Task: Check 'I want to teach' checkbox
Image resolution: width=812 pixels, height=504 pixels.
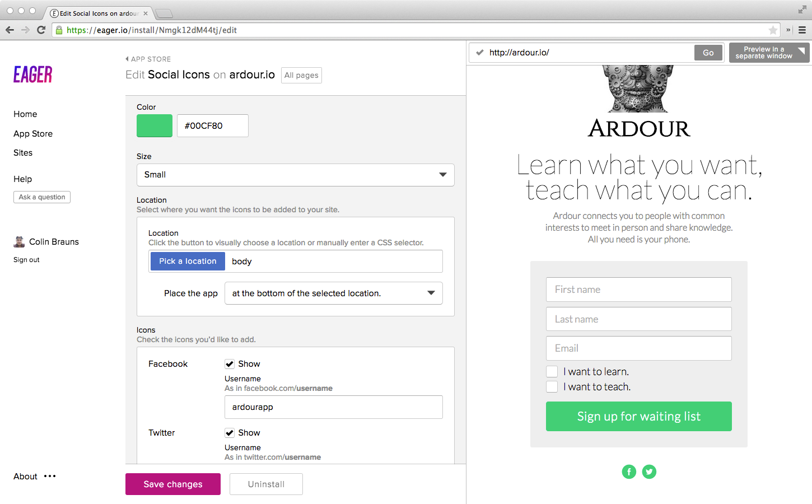Action: click(552, 387)
